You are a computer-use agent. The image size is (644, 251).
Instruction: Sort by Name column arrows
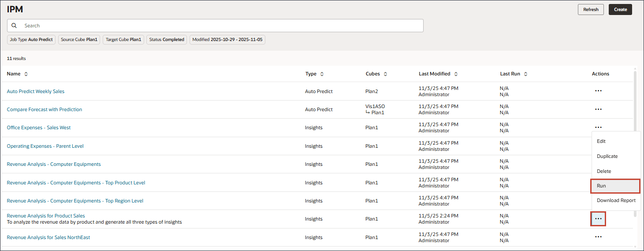[x=26, y=74]
